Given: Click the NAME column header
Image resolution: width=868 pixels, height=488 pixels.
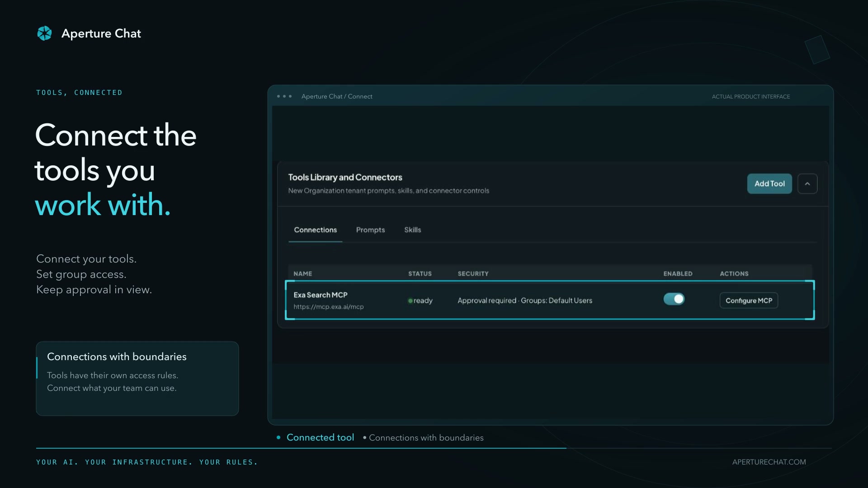Looking at the screenshot, I should coord(303,274).
